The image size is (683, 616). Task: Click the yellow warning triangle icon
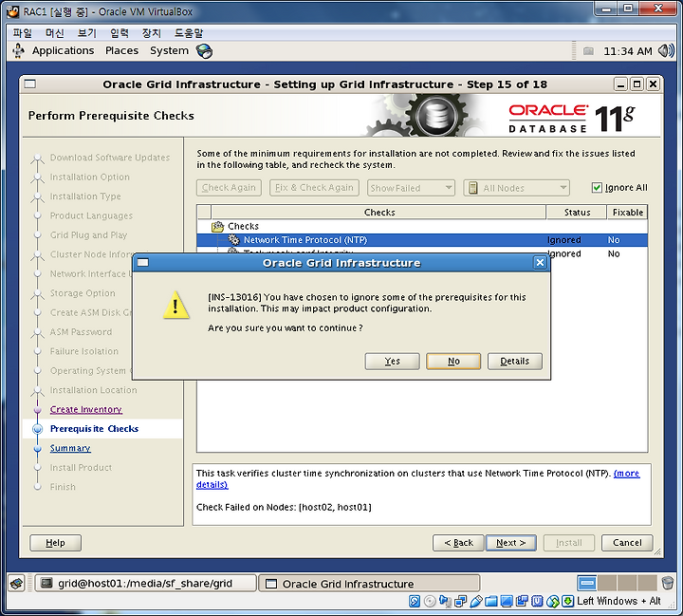click(x=176, y=306)
